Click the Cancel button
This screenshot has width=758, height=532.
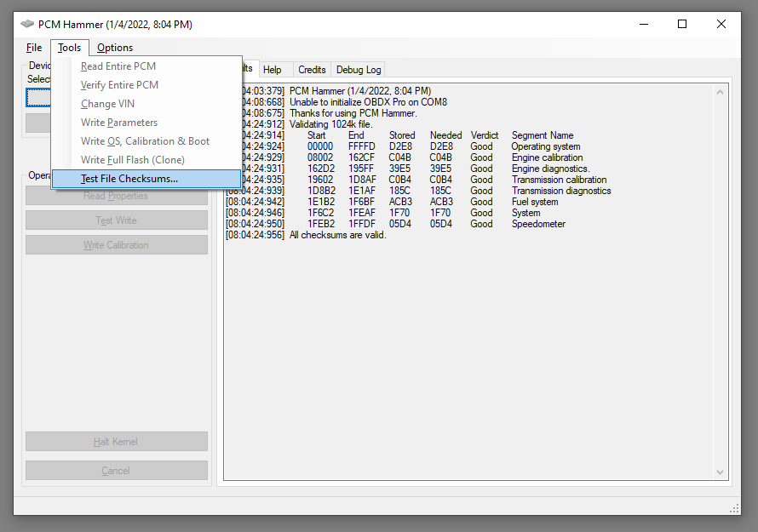pos(117,471)
